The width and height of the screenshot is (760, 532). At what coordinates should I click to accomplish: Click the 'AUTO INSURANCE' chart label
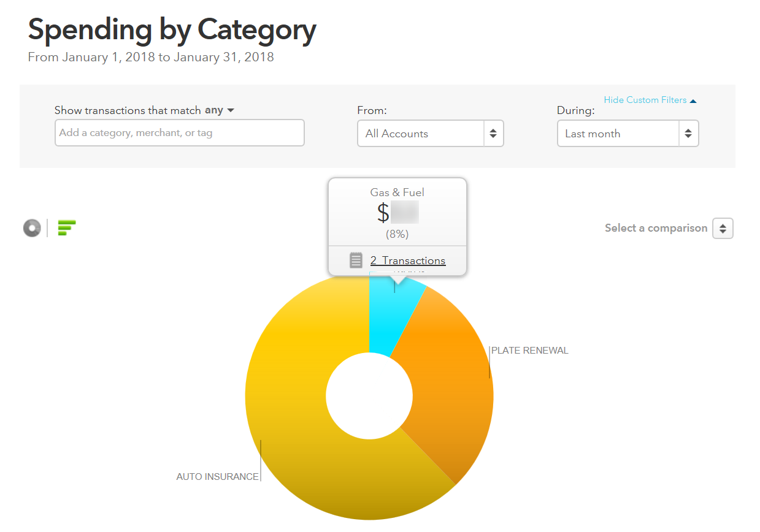(217, 476)
